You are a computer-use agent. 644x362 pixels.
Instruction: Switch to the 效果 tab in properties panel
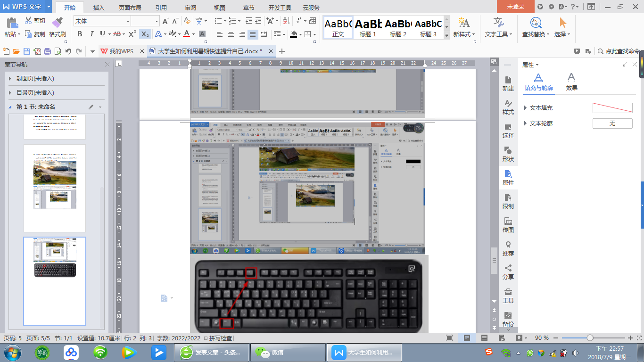[571, 82]
